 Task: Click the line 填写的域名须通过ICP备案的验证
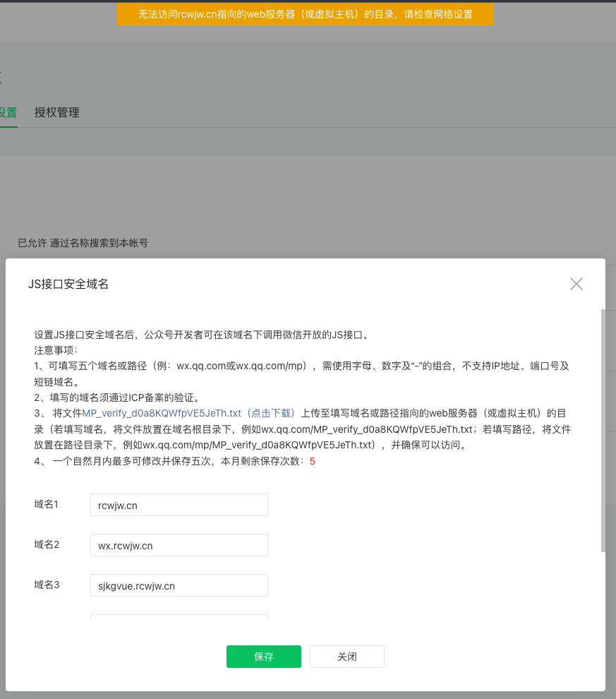(117, 398)
